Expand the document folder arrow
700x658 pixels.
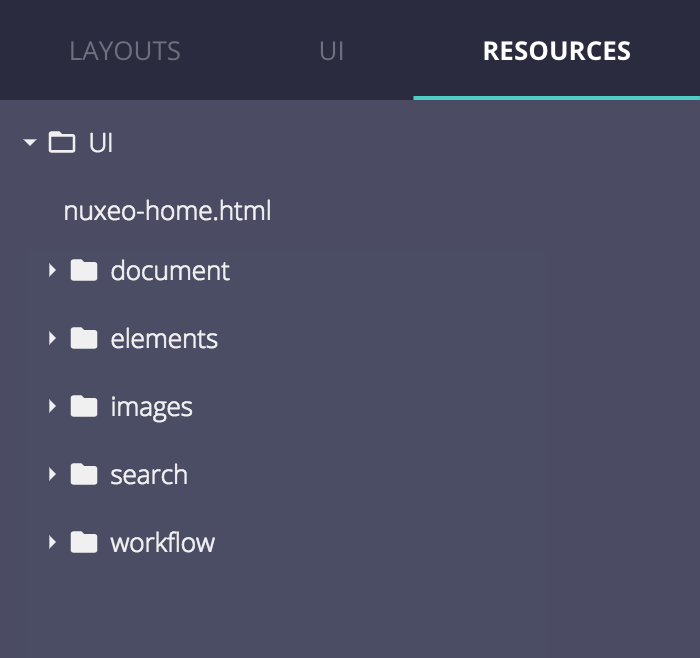53,271
